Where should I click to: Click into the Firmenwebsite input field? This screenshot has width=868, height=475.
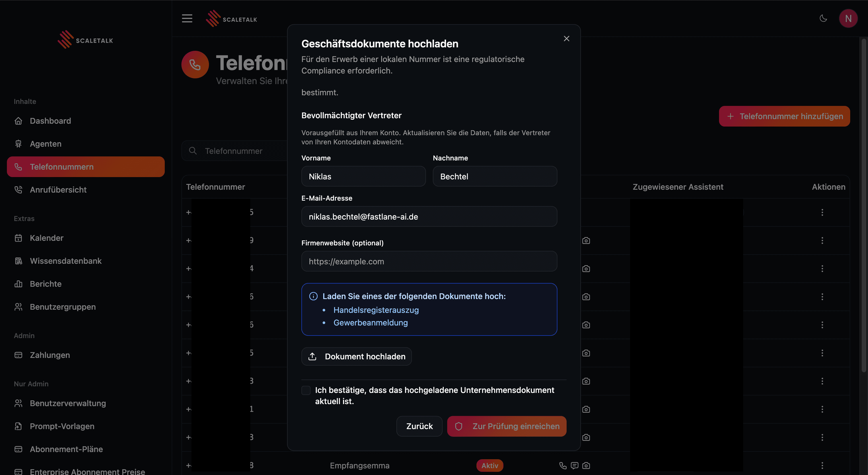429,261
